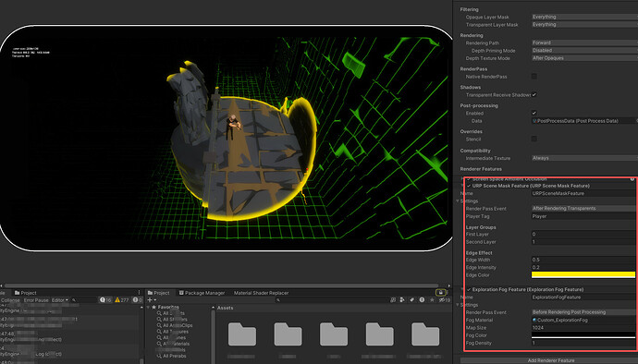Toggle console errors counter (0)
Viewport: 638px width, 364px height.
click(138, 299)
